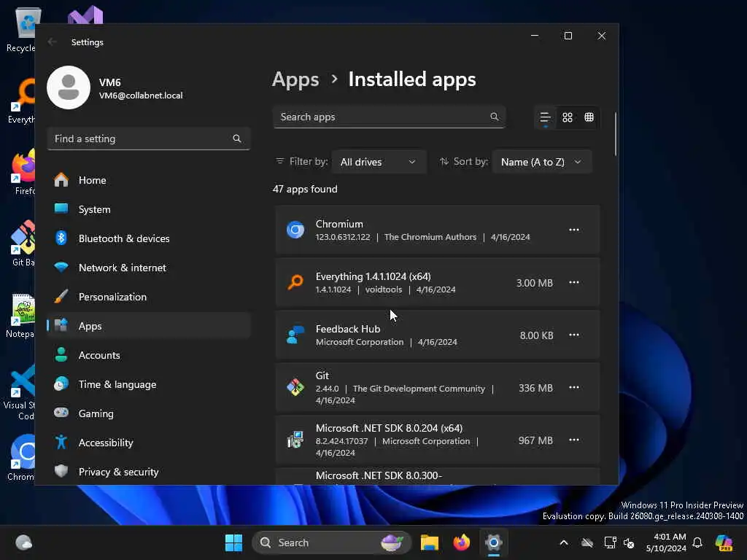The height and width of the screenshot is (560, 747).
Task: Click the Accessibility figure icon
Action: pos(61,442)
